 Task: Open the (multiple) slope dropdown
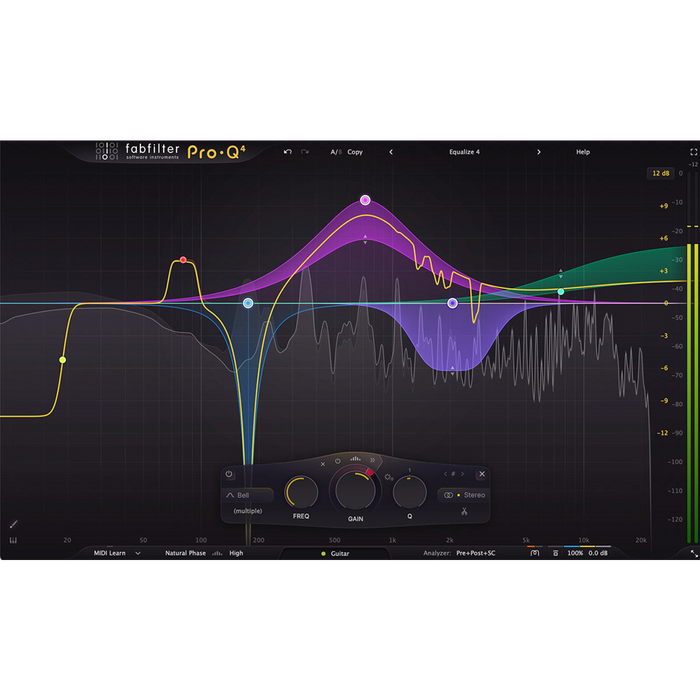tap(248, 511)
